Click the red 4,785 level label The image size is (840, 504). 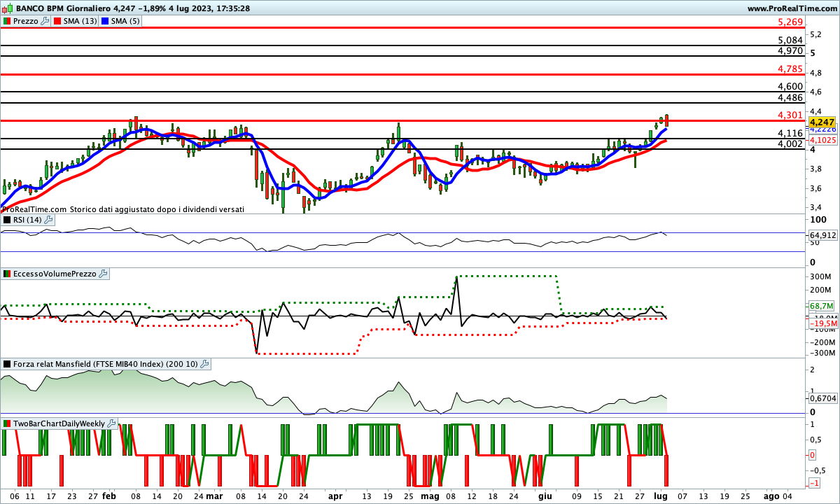click(x=790, y=69)
